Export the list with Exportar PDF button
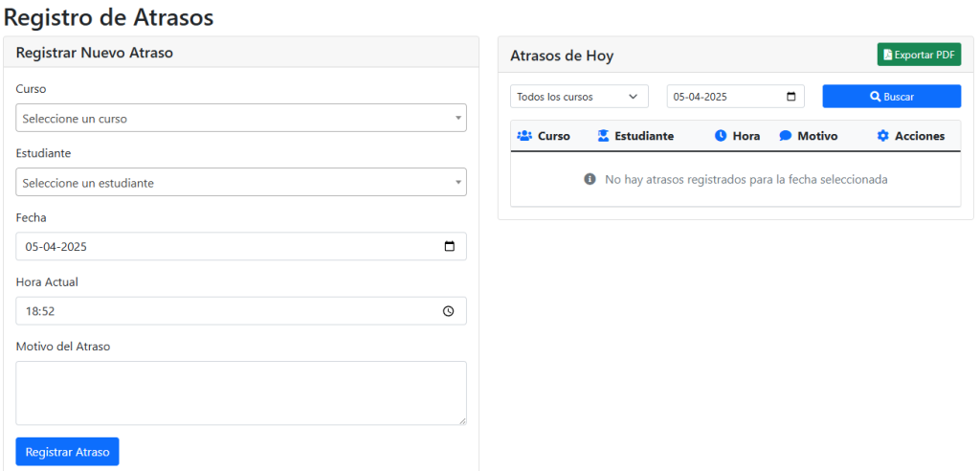The image size is (980, 471). (919, 55)
